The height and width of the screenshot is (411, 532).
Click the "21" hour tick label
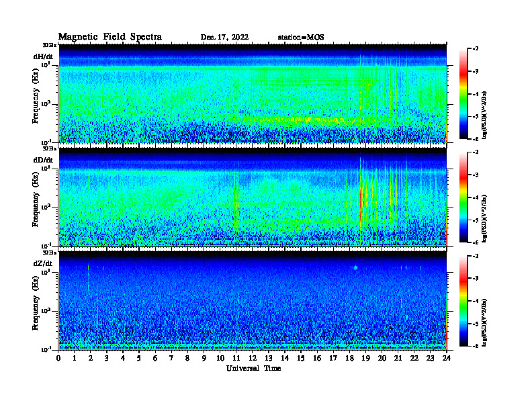(x=398, y=359)
